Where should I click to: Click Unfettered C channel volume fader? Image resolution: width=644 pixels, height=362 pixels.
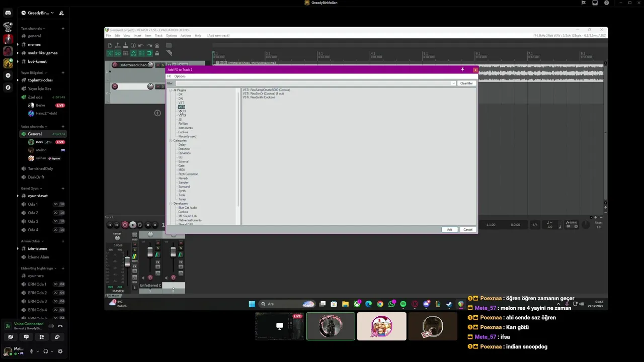(x=150, y=252)
